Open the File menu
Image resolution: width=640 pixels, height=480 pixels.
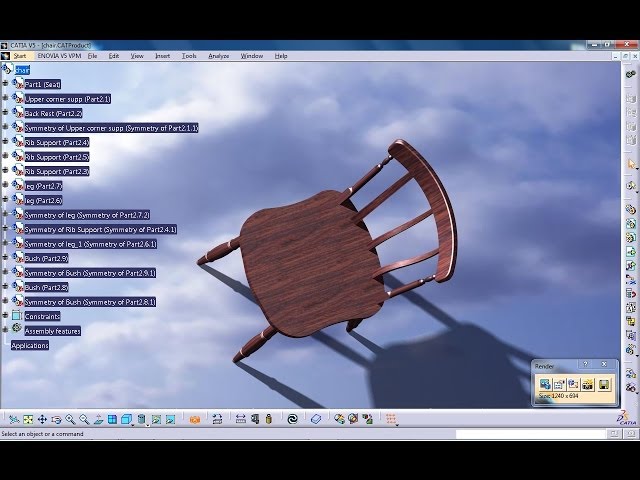click(92, 56)
